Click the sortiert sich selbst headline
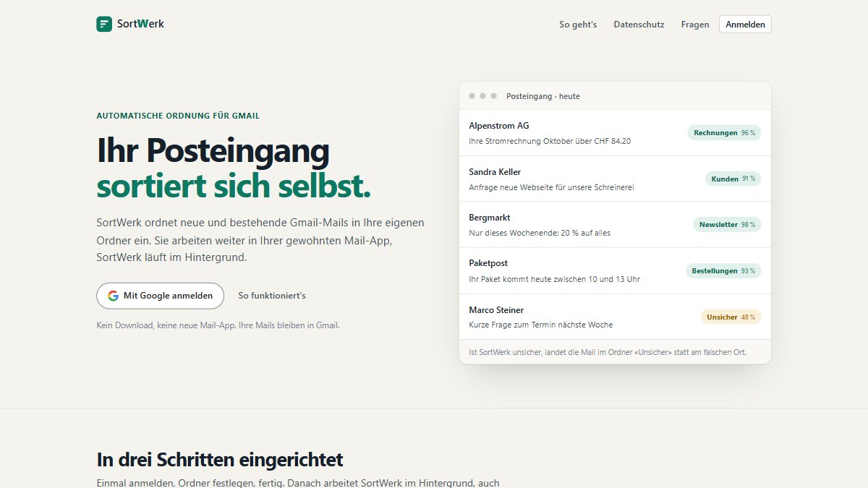 pos(234,186)
